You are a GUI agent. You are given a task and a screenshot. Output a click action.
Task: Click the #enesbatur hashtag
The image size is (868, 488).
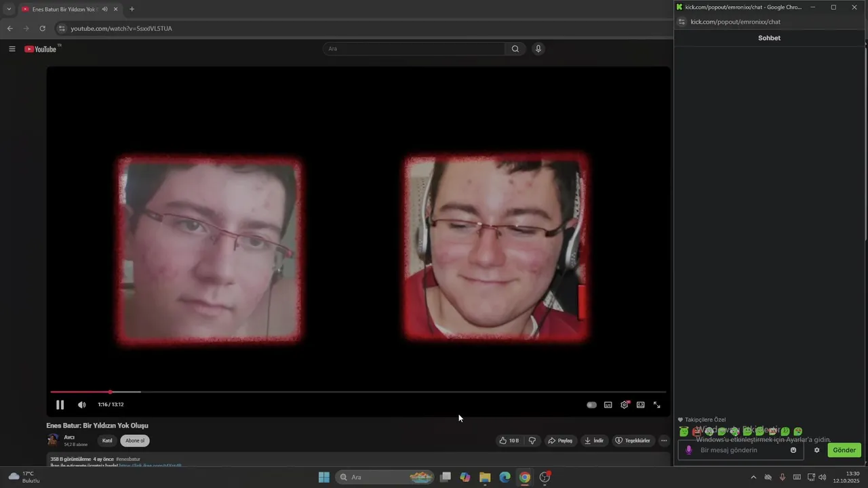coord(127,459)
